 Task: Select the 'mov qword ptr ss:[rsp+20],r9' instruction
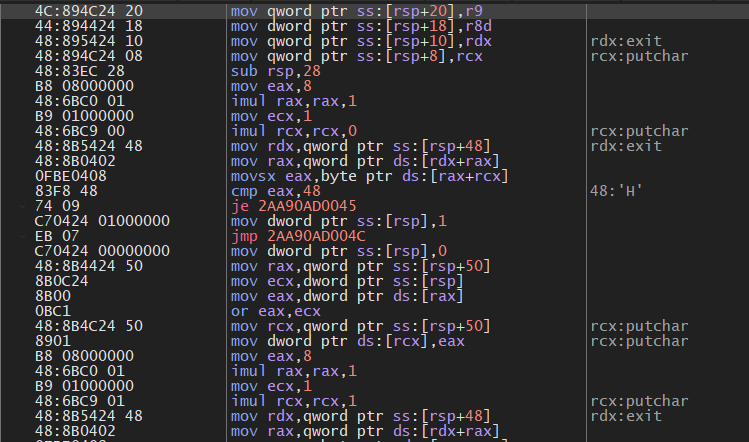340,10
